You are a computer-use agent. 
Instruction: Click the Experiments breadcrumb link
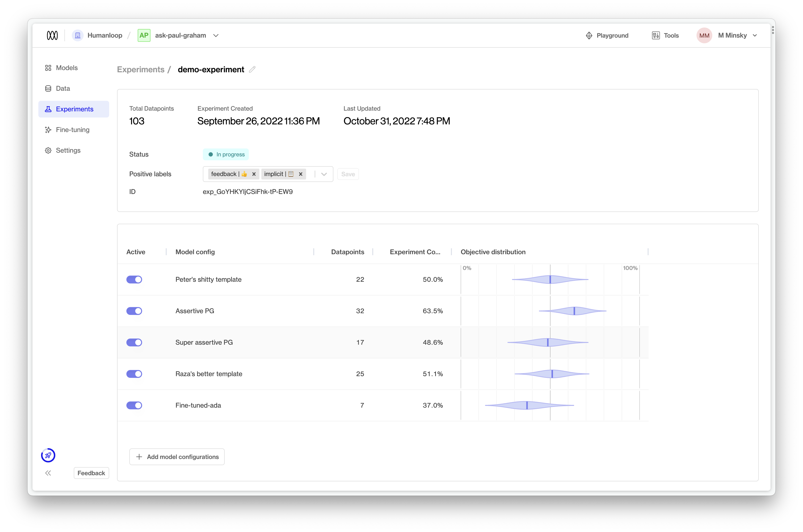point(140,70)
